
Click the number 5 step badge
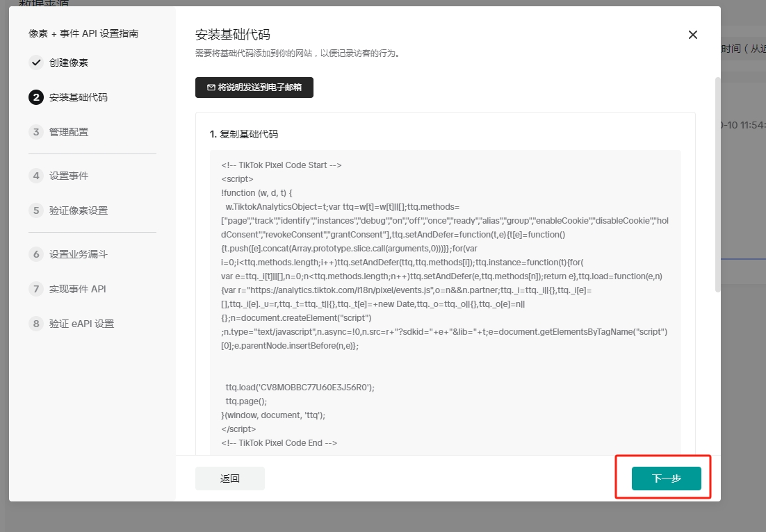[36, 210]
